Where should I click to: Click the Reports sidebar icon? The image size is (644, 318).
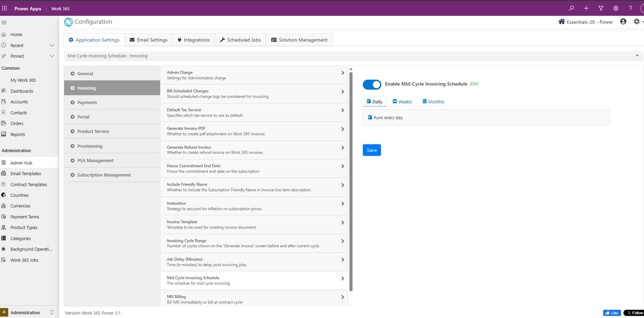(x=4, y=134)
